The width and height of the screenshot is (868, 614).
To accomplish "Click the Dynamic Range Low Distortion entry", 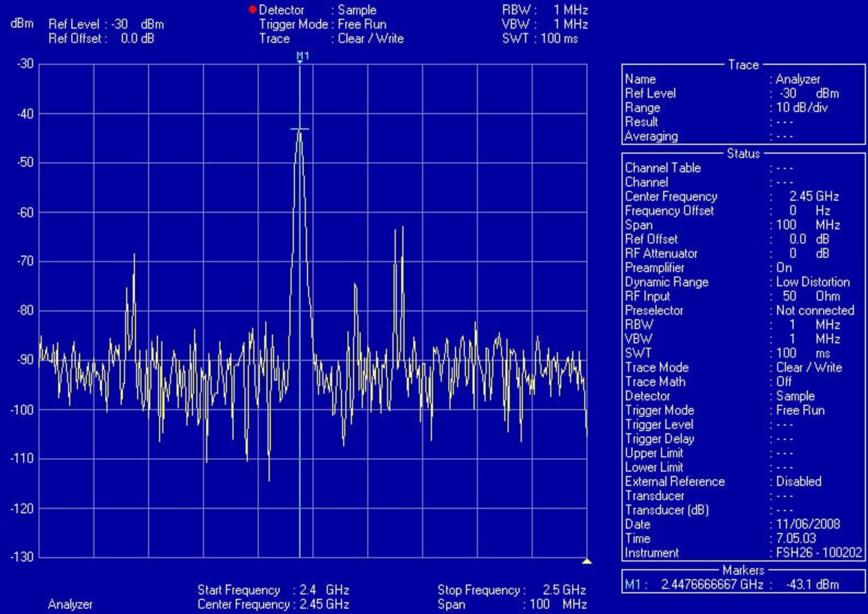I will pos(737,282).
